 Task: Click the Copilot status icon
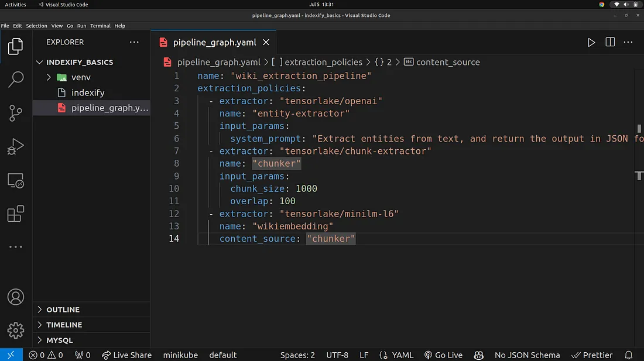[x=478, y=355]
